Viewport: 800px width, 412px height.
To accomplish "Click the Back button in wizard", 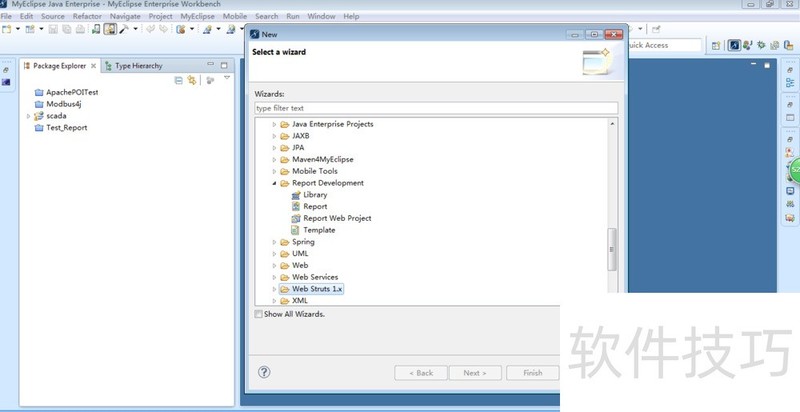I will (x=421, y=373).
